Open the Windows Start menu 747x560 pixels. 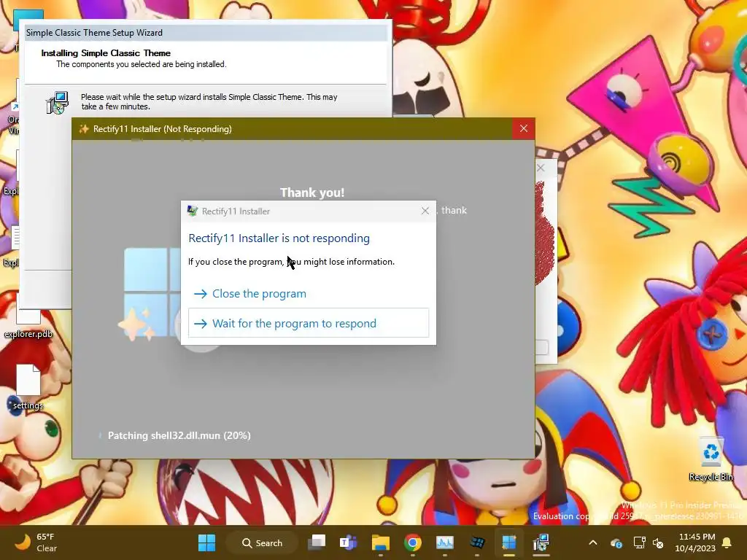point(206,542)
